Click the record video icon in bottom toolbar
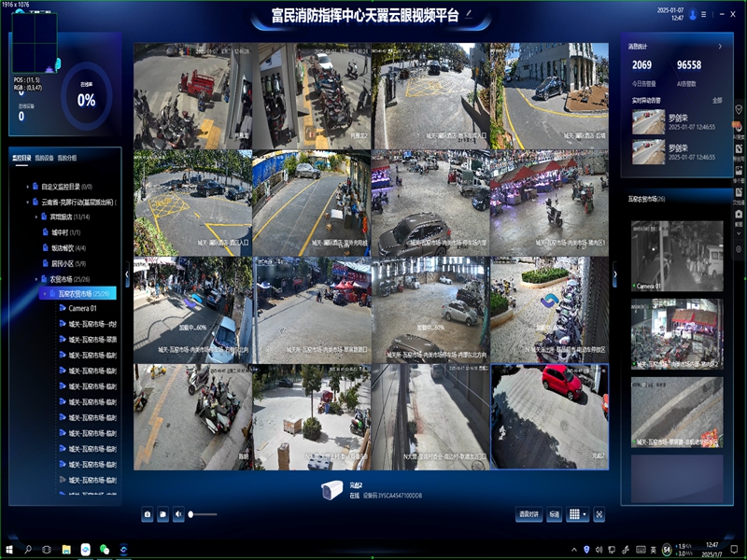Screen dimensions: 747x560 [x=162, y=514]
